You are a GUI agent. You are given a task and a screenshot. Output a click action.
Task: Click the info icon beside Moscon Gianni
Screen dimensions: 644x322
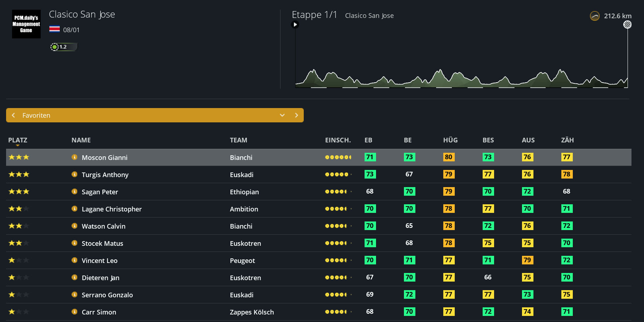[x=74, y=157]
